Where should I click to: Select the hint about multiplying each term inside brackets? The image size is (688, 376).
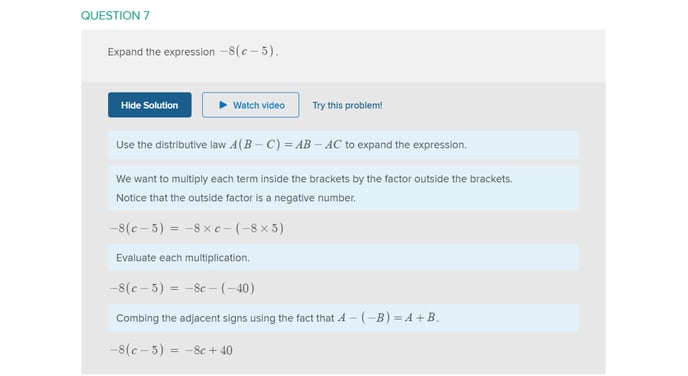pos(314,179)
